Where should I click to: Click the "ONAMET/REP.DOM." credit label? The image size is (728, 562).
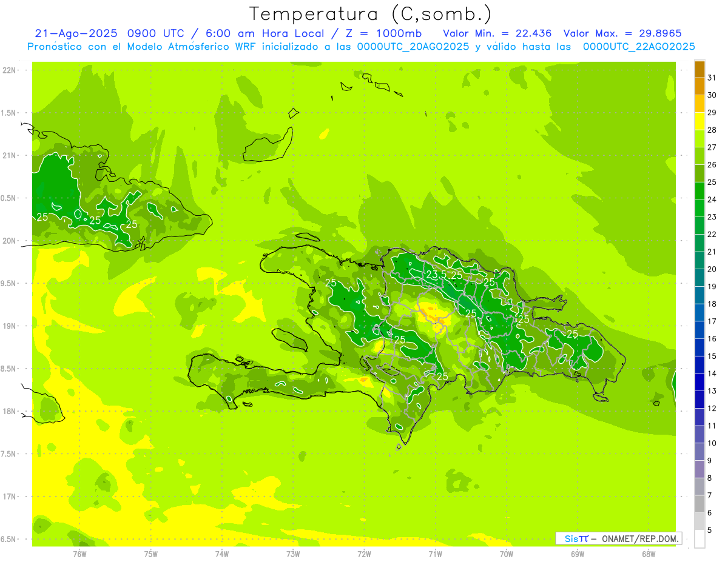coord(639,538)
